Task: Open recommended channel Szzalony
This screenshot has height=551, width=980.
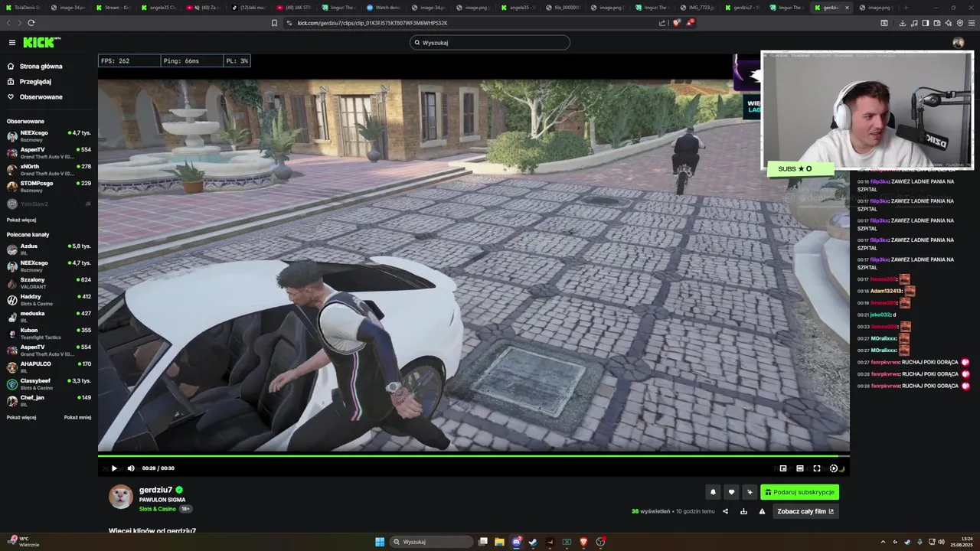Action: click(x=49, y=283)
